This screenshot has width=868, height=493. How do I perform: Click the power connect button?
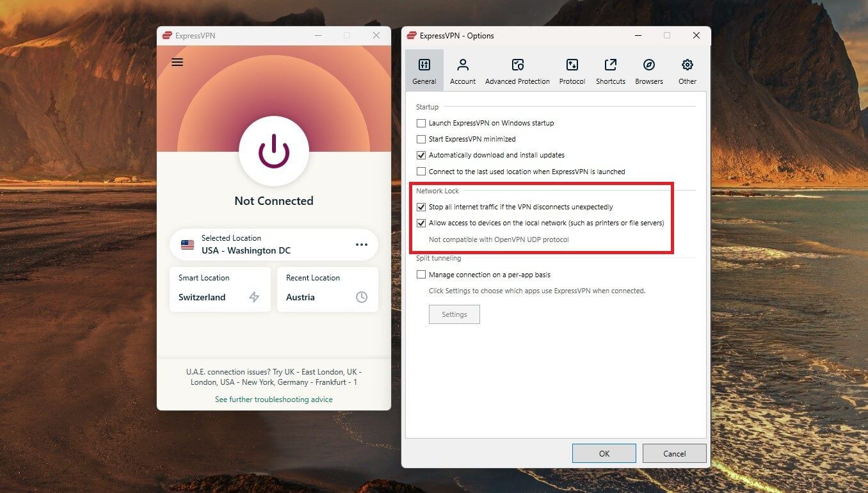[x=274, y=151]
